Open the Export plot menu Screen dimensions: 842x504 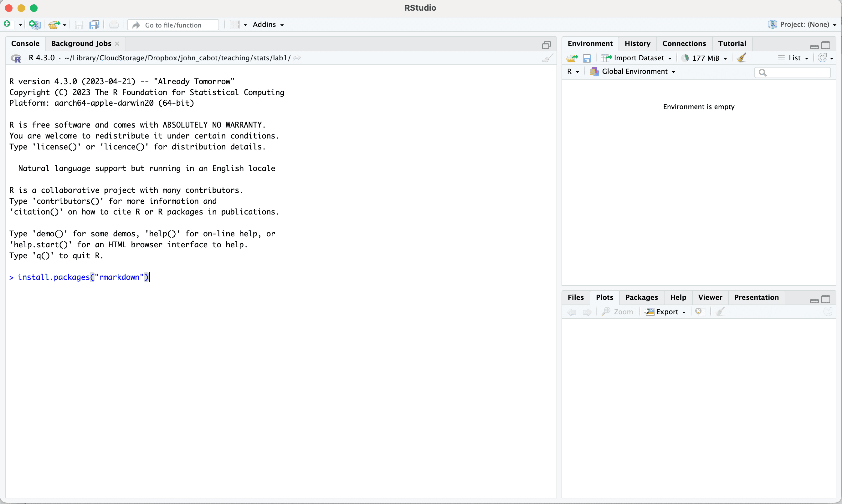[x=667, y=311]
